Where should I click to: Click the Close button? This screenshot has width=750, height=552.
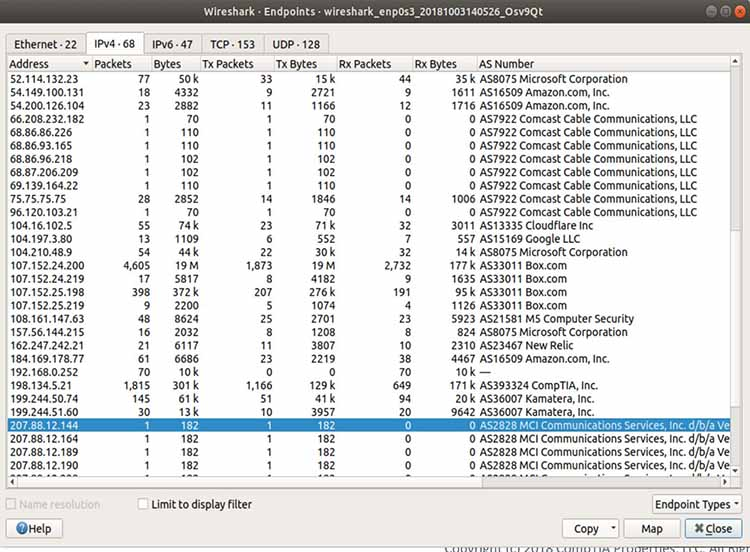click(713, 529)
